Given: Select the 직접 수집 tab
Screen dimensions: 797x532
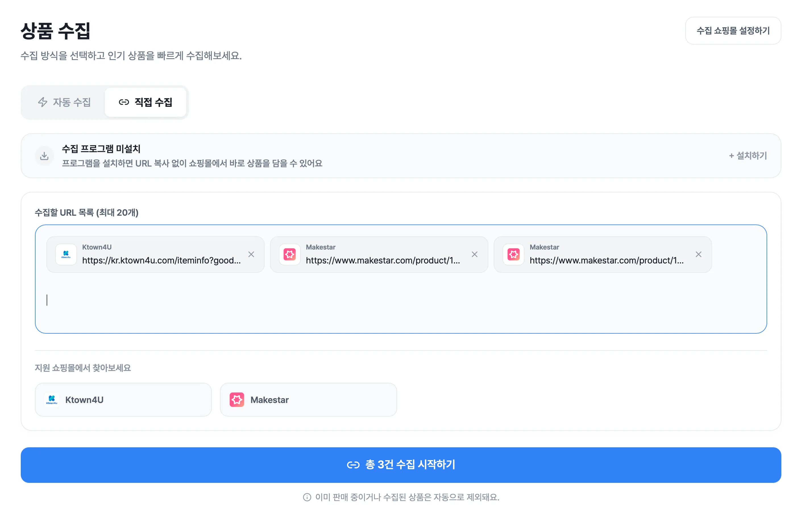Looking at the screenshot, I should (145, 102).
